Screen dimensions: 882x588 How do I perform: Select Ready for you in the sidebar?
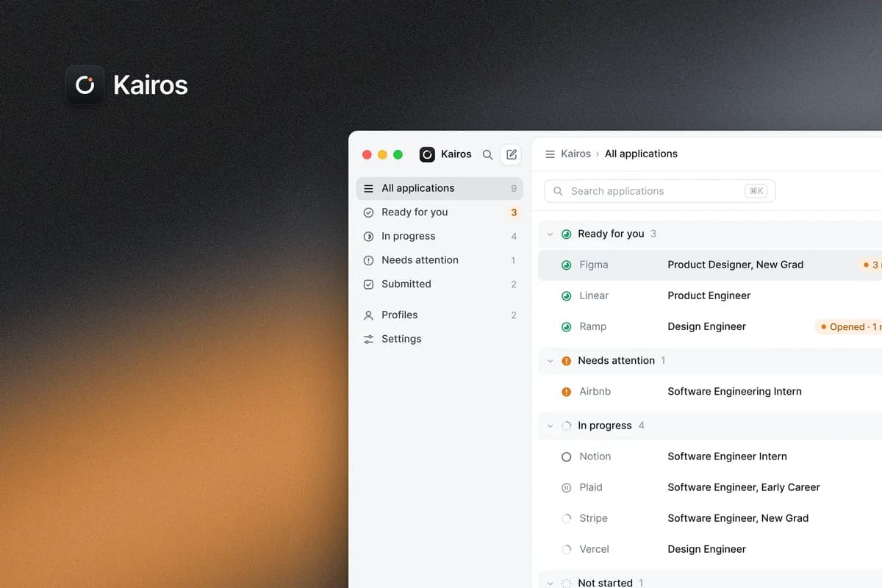click(440, 212)
